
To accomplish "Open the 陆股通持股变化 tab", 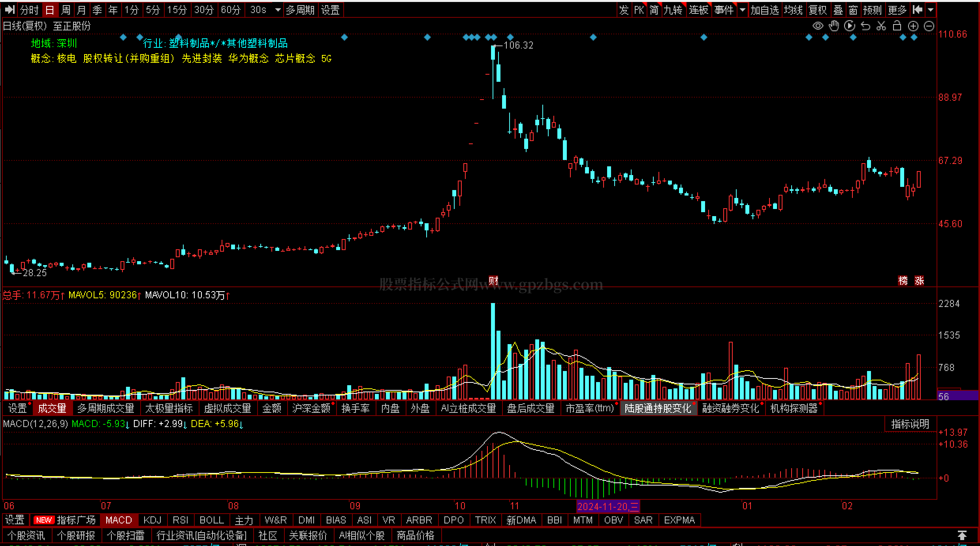I will (658, 408).
